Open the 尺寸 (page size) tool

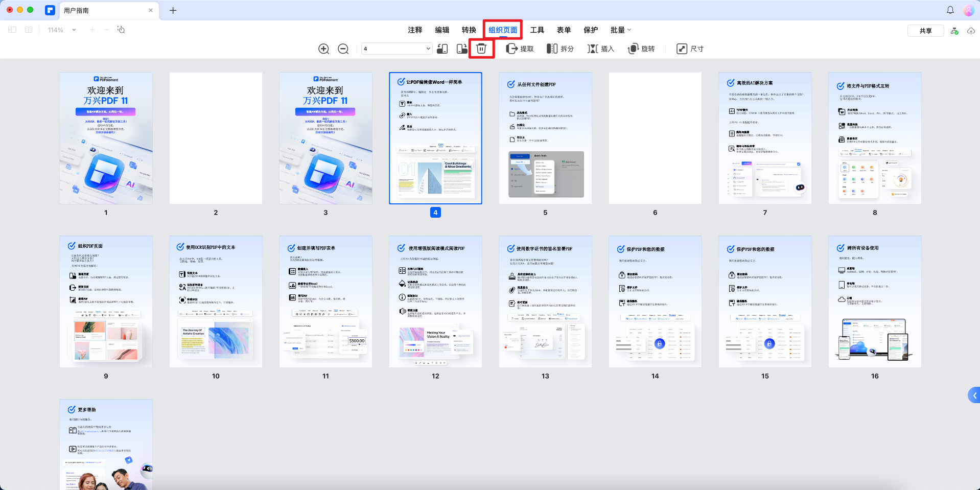[x=689, y=49]
